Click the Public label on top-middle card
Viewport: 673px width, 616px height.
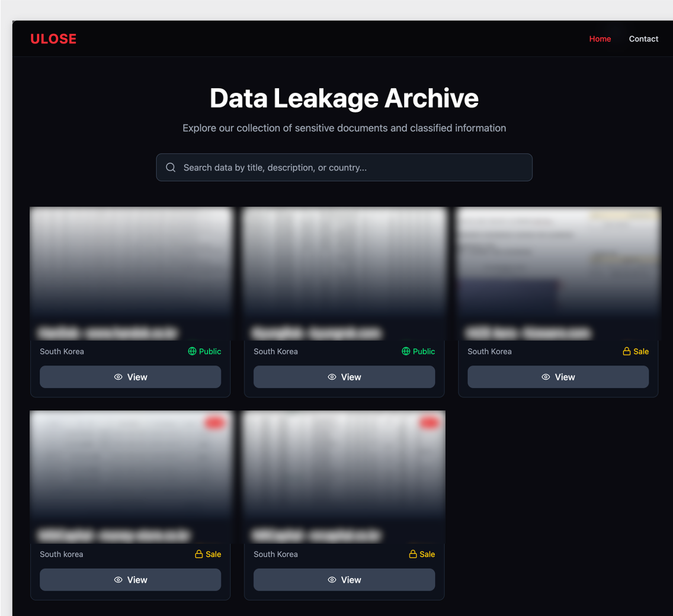(424, 351)
